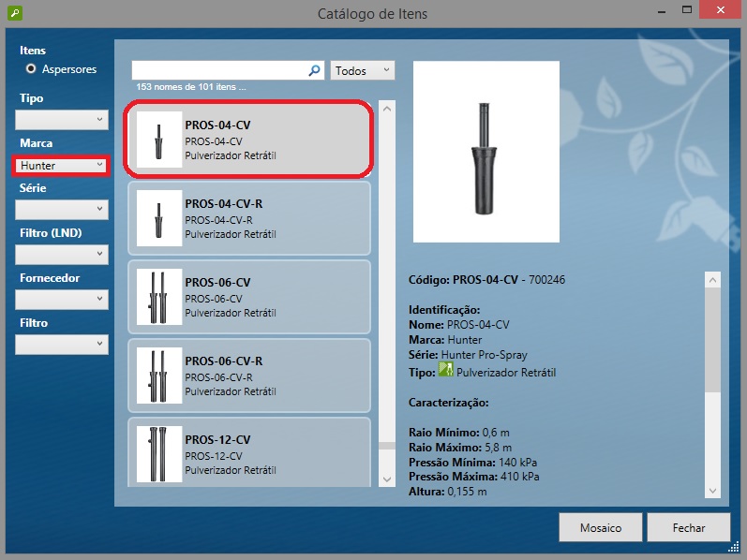This screenshot has width=747, height=560.
Task: Click the item list scroll down arrow
Action: click(387, 479)
